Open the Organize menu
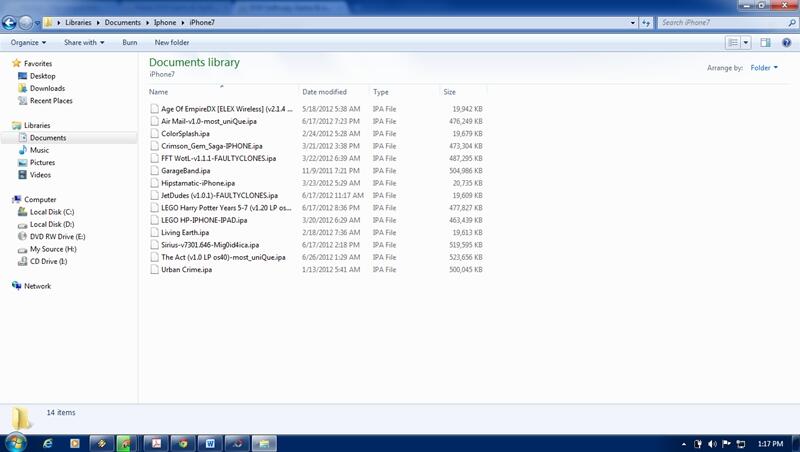This screenshot has width=800, height=452. (28, 42)
